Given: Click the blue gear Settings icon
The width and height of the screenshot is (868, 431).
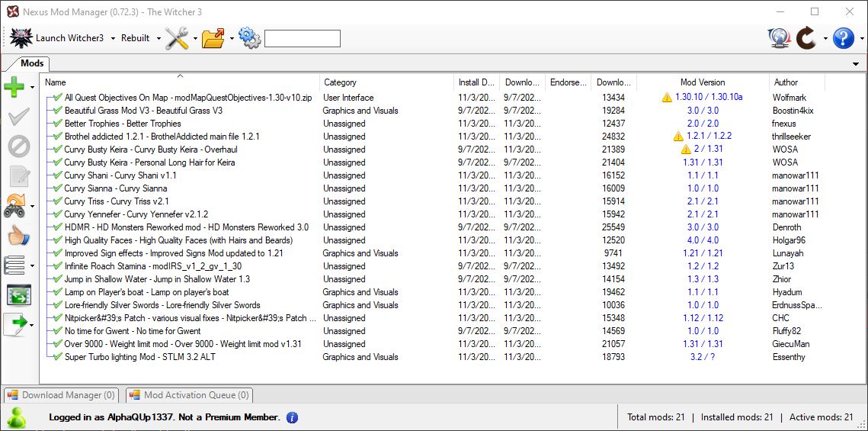Looking at the screenshot, I should (x=249, y=38).
